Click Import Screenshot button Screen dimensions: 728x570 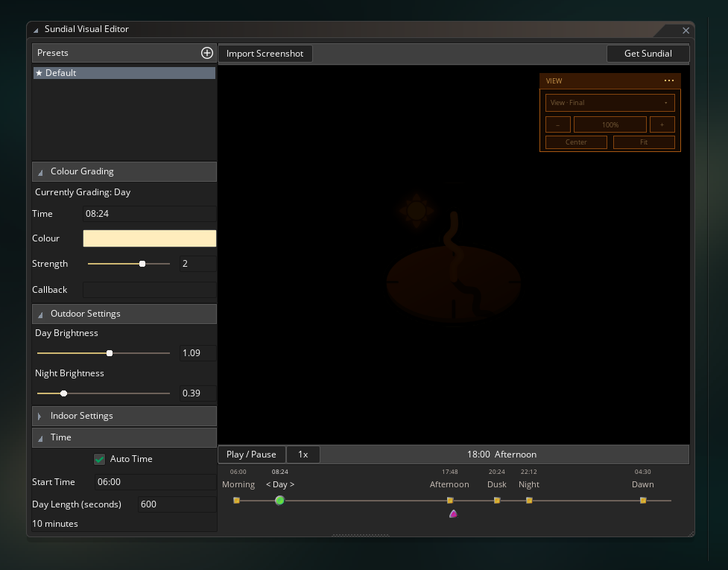[x=265, y=54]
